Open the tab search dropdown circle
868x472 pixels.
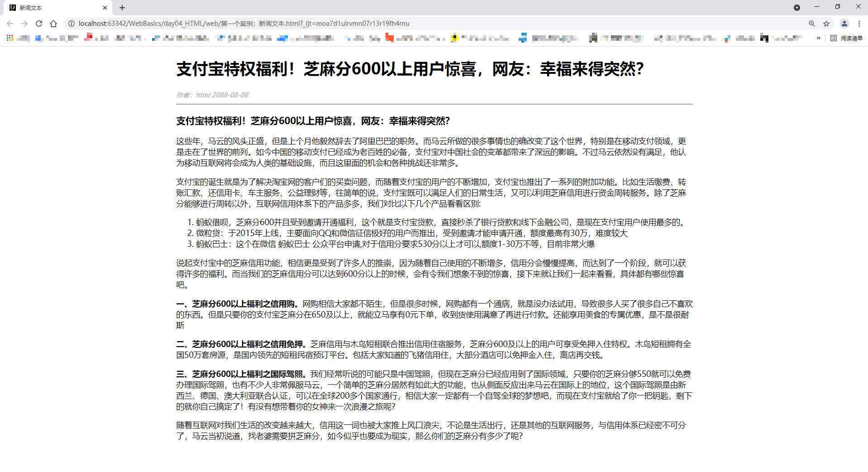[x=797, y=8]
